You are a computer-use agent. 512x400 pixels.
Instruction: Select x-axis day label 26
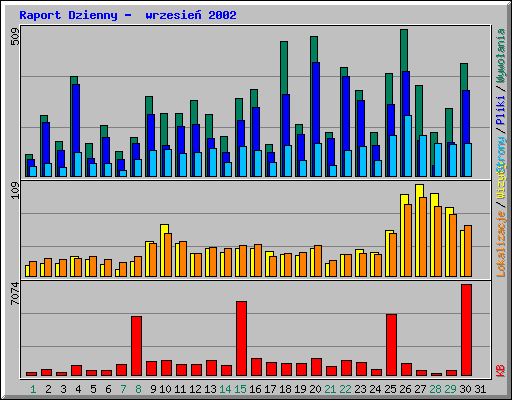(x=405, y=389)
